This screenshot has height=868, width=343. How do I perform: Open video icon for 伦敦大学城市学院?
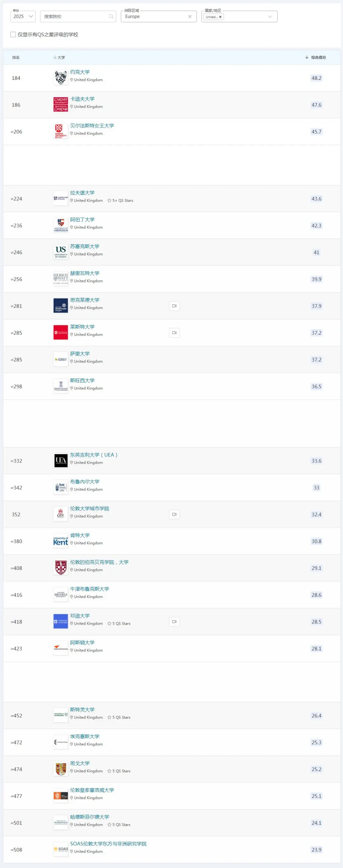tap(174, 515)
